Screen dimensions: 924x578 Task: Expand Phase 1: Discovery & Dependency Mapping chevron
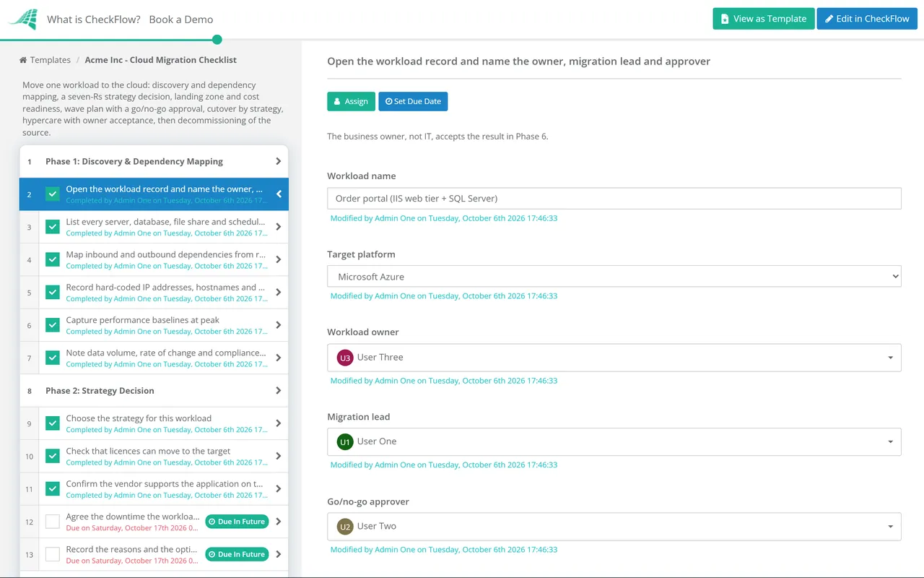[279, 161]
